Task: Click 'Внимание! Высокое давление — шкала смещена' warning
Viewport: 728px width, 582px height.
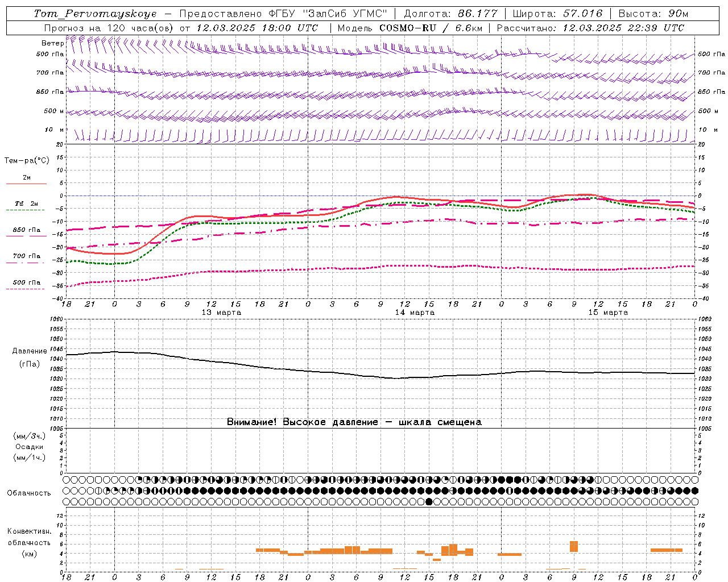Action: coord(354,422)
